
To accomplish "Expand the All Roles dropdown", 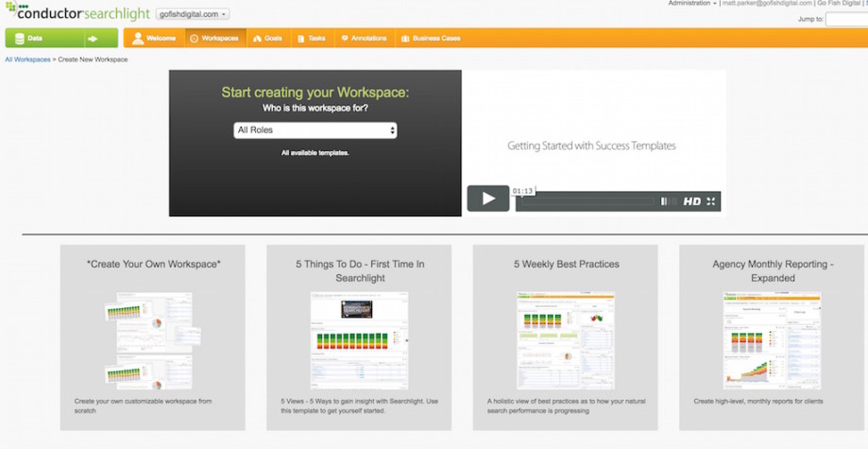I will (315, 130).
